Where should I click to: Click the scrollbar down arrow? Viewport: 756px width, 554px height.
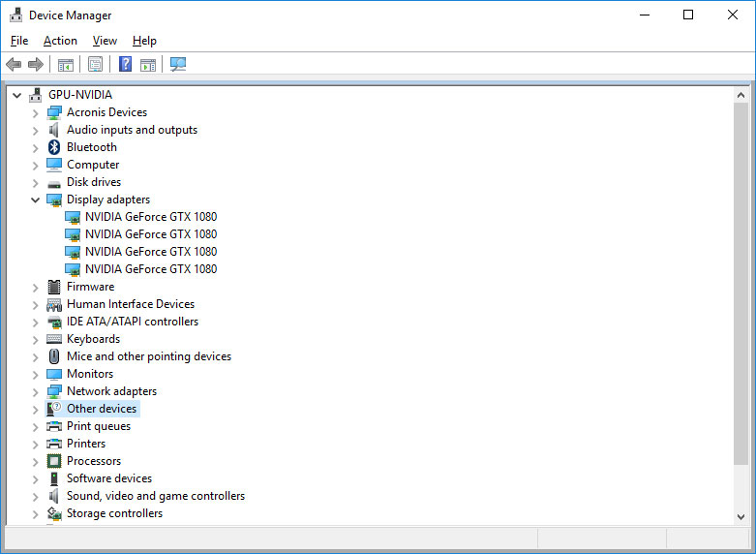741,517
